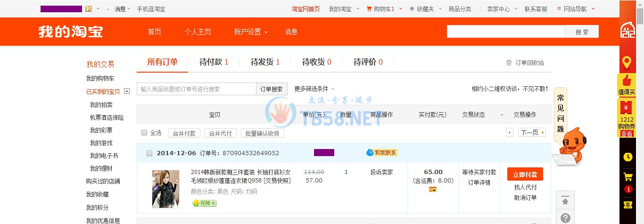Open 淘宝网首页 link in top bar

[x=305, y=9]
